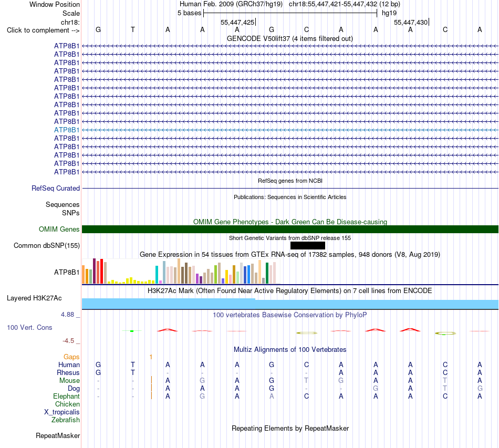The image size is (499, 448).
Task: Click the 'Rhesus' alignment species label
Action: point(68,372)
